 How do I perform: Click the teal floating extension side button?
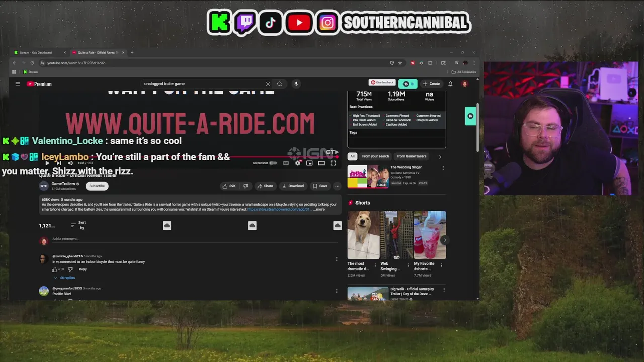[x=470, y=116]
